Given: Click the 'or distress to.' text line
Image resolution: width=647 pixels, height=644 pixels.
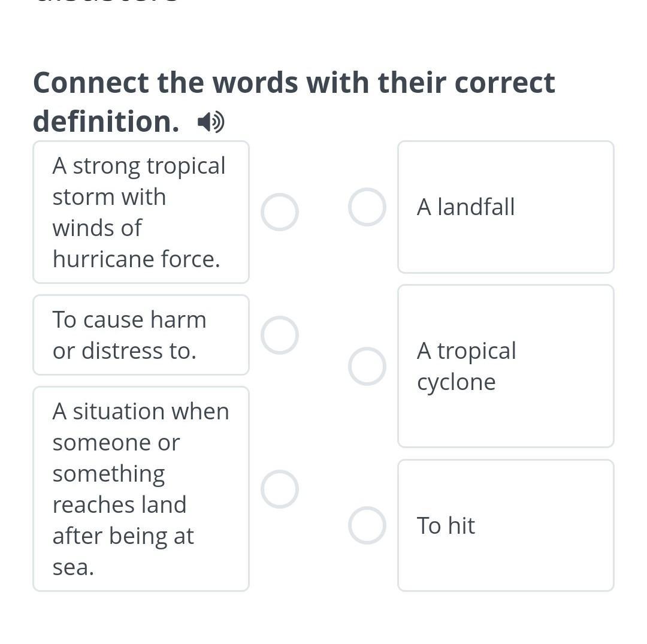Looking at the screenshot, I should tap(125, 350).
